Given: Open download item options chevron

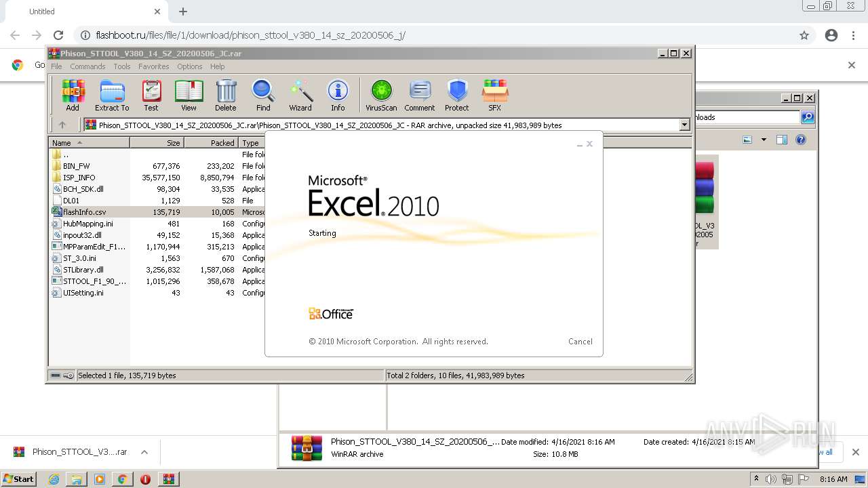Looking at the screenshot, I should point(144,452).
